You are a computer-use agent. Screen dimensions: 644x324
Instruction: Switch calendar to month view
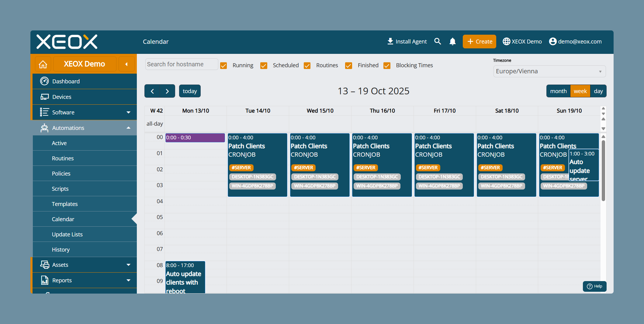point(558,91)
